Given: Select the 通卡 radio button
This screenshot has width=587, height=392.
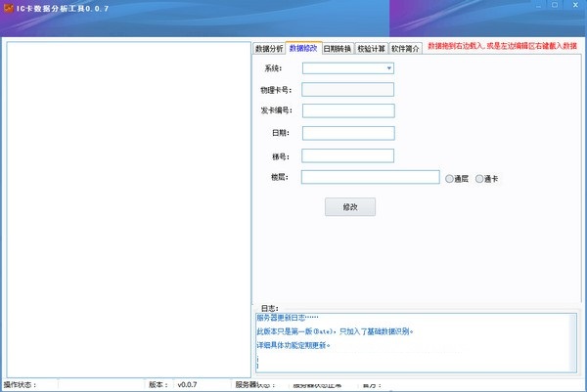Looking at the screenshot, I should (479, 179).
